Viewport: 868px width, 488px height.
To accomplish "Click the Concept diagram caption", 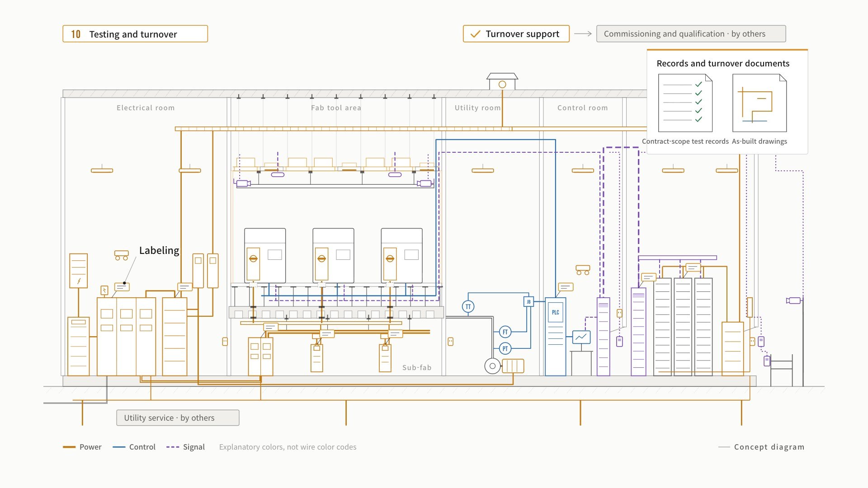I will coord(769,447).
